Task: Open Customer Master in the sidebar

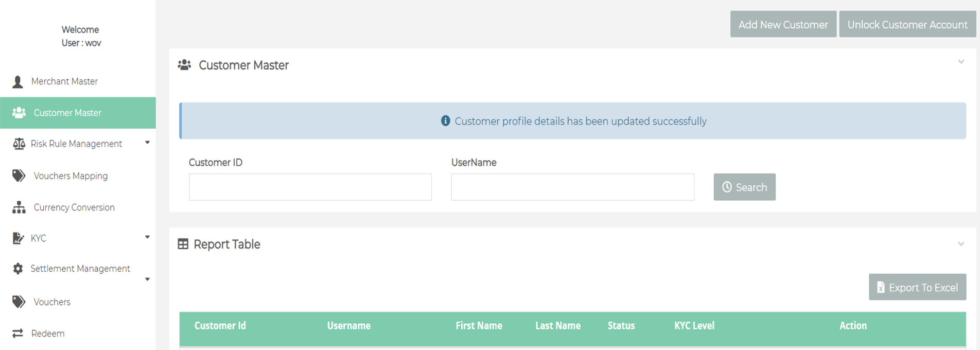Action: coord(67,113)
